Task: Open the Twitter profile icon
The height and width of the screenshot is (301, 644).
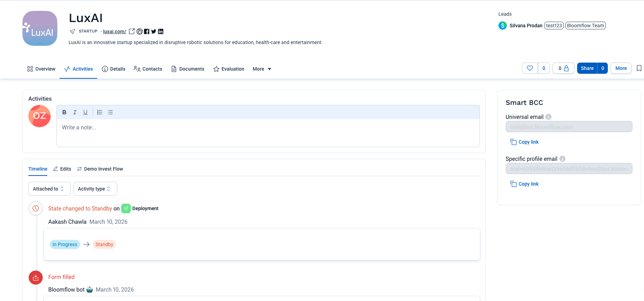Action: point(154,31)
